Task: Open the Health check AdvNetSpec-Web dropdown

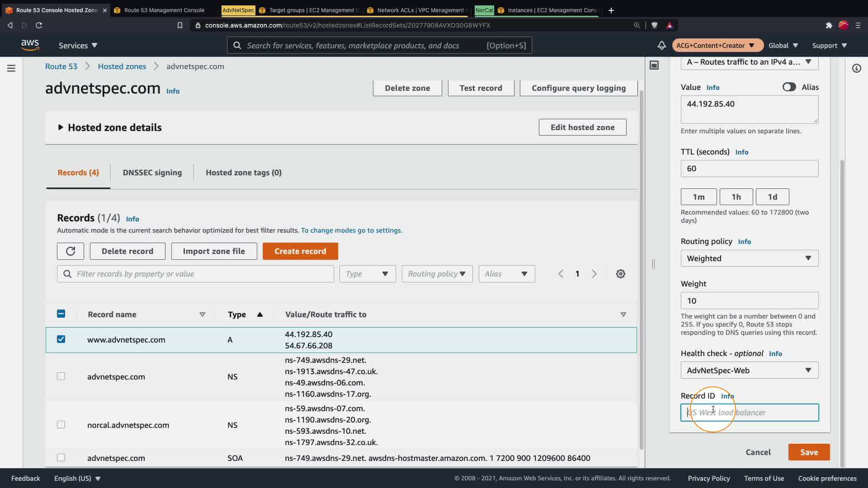Action: click(x=749, y=371)
